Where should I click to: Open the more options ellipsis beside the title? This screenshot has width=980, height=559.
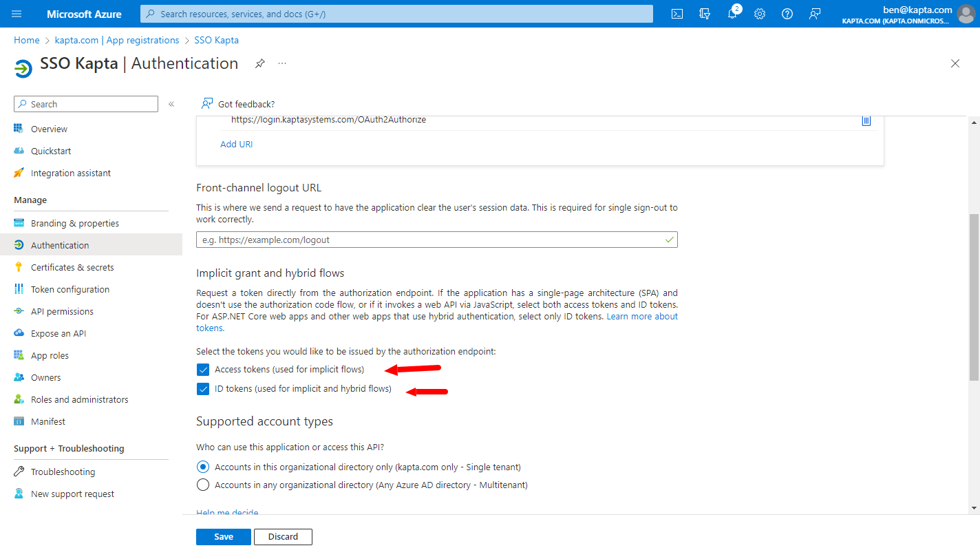[281, 63]
